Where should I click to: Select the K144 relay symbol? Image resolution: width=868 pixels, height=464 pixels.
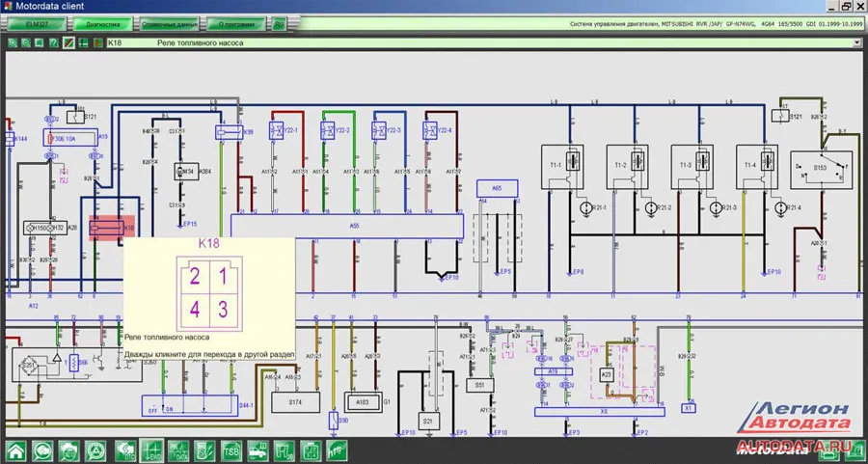click(x=10, y=138)
